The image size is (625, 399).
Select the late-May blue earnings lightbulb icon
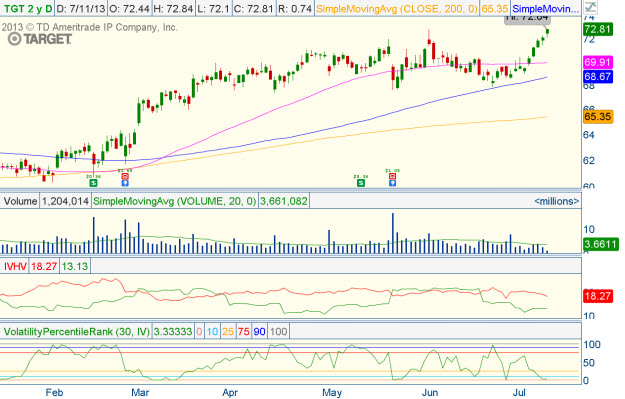[x=393, y=183]
